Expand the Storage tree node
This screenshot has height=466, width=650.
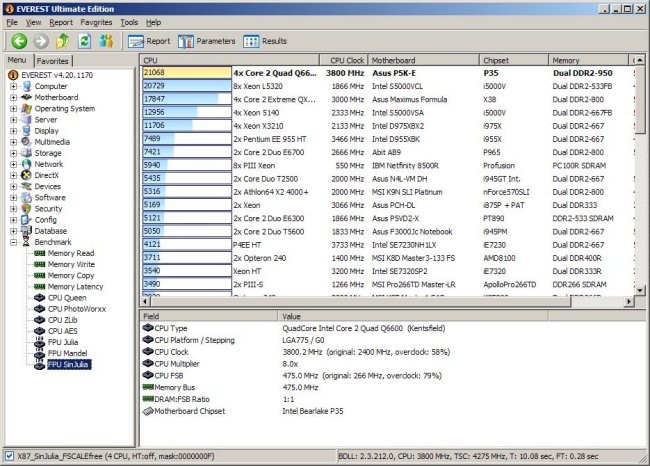pyautogui.click(x=14, y=153)
